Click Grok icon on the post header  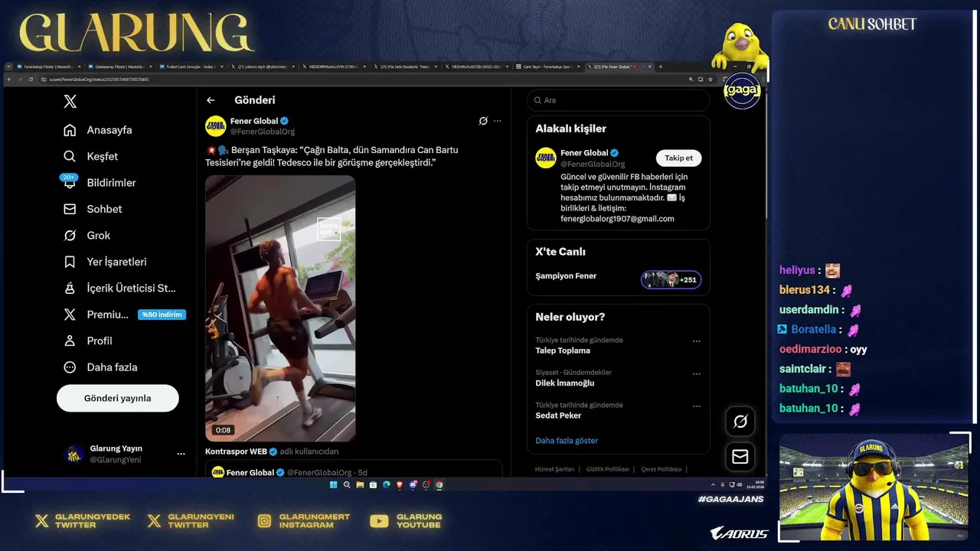483,121
